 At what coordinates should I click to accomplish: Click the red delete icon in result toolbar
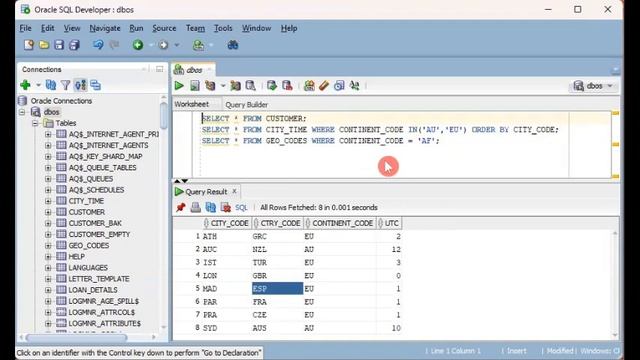tap(226, 207)
